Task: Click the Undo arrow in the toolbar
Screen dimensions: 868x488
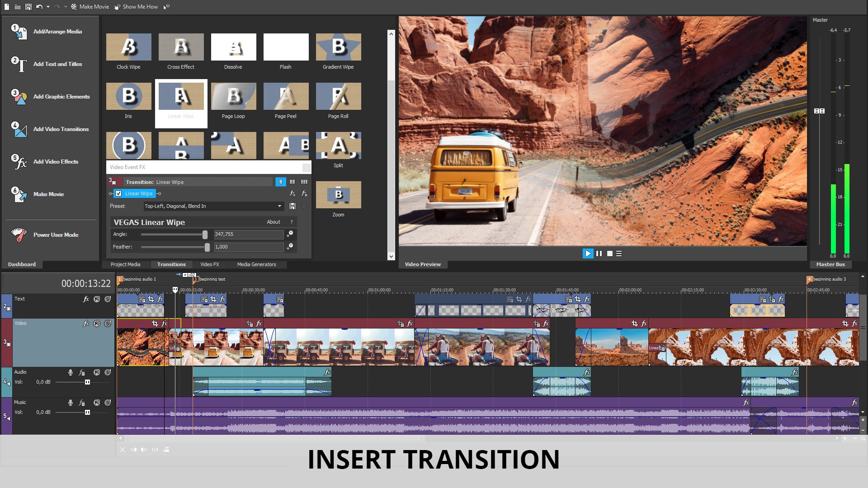Action: pos(40,6)
